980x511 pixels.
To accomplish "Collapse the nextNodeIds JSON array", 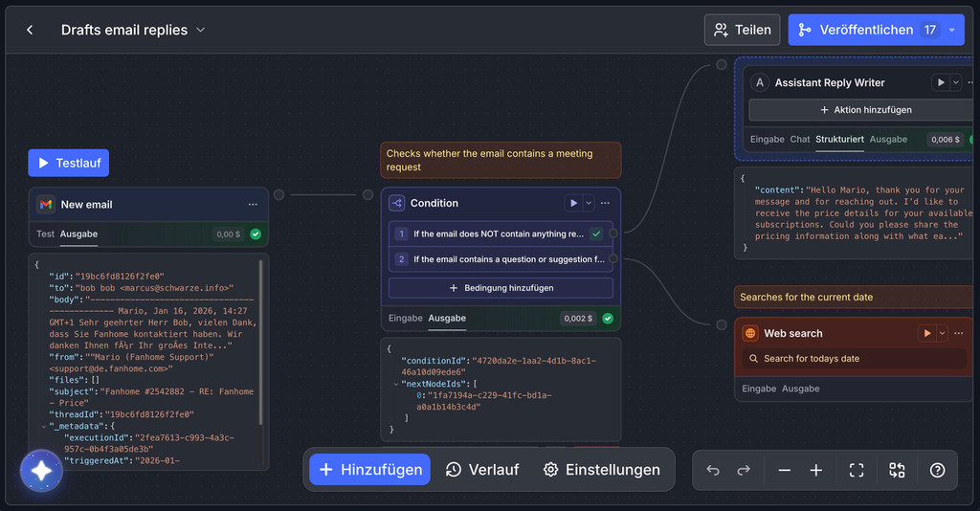I will click(396, 384).
